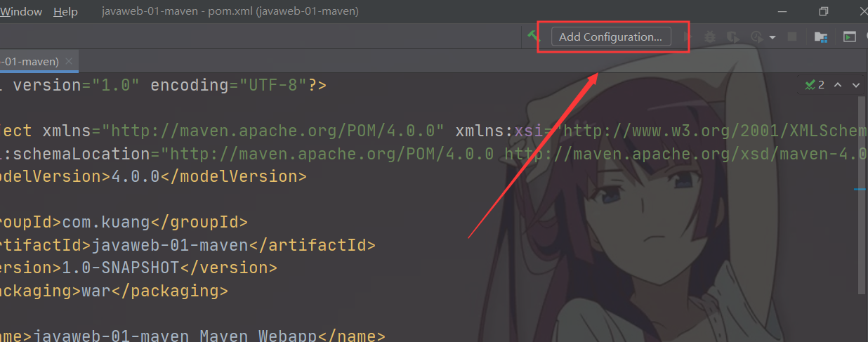Close the pom.xml editor tab
Image resolution: width=868 pixels, height=342 pixels.
point(69,62)
